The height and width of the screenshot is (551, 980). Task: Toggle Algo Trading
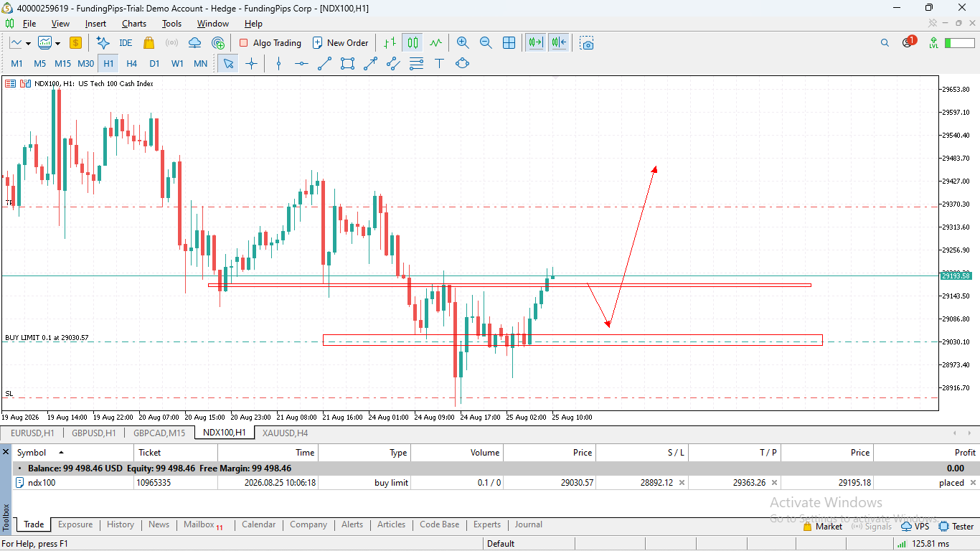[x=270, y=43]
